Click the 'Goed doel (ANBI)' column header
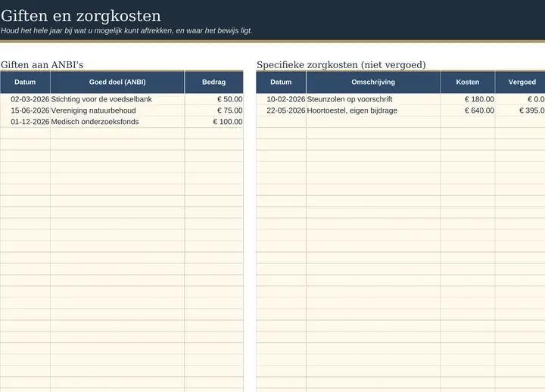Viewport: 545px width, 392px height. pos(117,82)
